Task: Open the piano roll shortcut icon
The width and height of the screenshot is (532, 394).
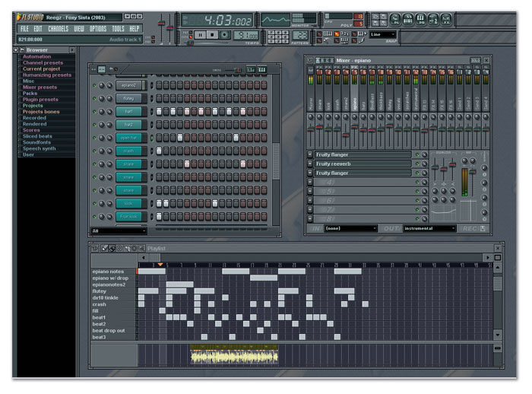Action: point(421,19)
